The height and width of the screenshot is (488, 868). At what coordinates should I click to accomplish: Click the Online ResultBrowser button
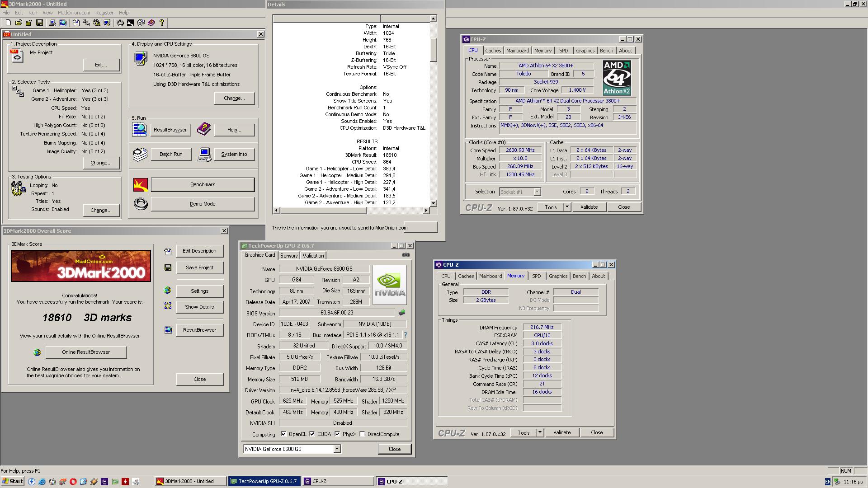(86, 352)
